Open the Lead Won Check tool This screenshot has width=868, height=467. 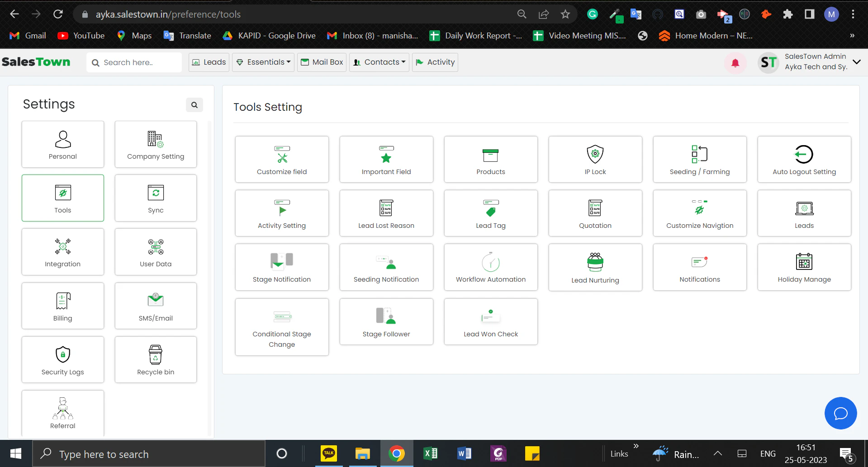click(490, 321)
